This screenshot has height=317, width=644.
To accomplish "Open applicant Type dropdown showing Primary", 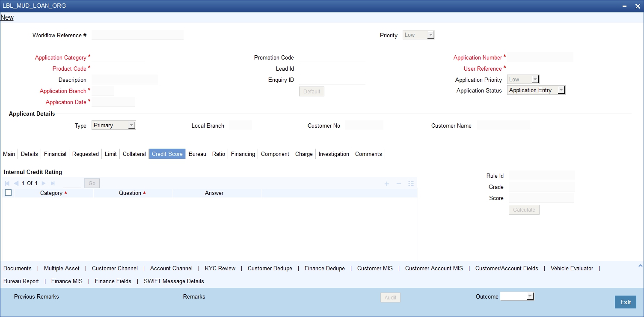I will pos(113,125).
